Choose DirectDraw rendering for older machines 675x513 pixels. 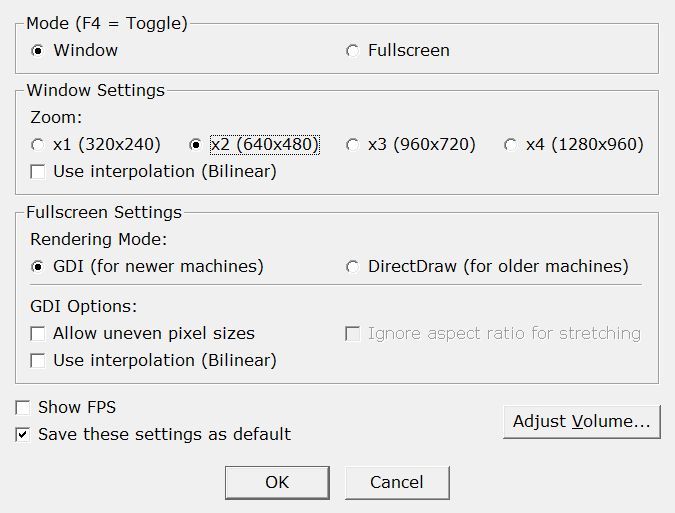(x=352, y=267)
